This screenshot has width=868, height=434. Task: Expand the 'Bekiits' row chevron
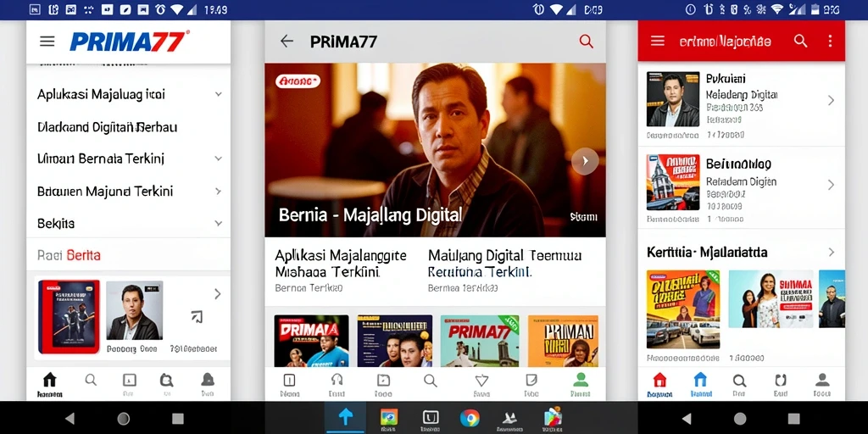(x=218, y=224)
